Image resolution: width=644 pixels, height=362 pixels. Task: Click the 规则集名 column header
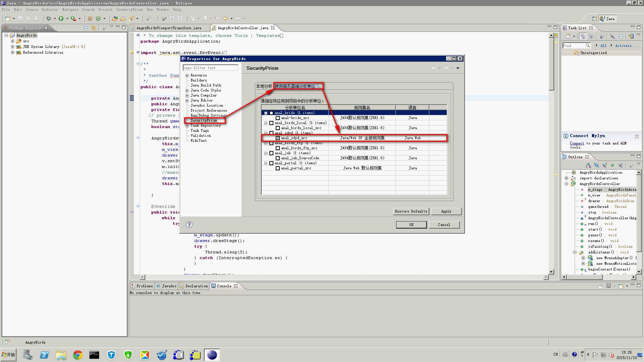coord(362,108)
